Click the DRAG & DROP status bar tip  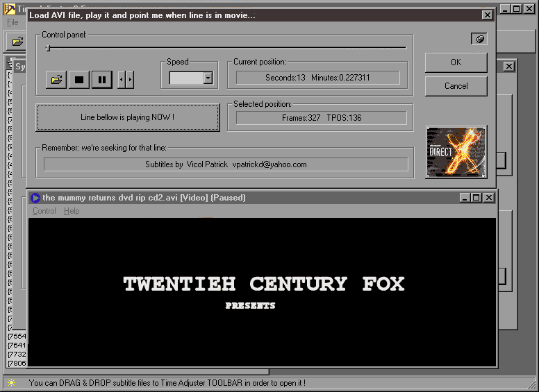pos(167,383)
